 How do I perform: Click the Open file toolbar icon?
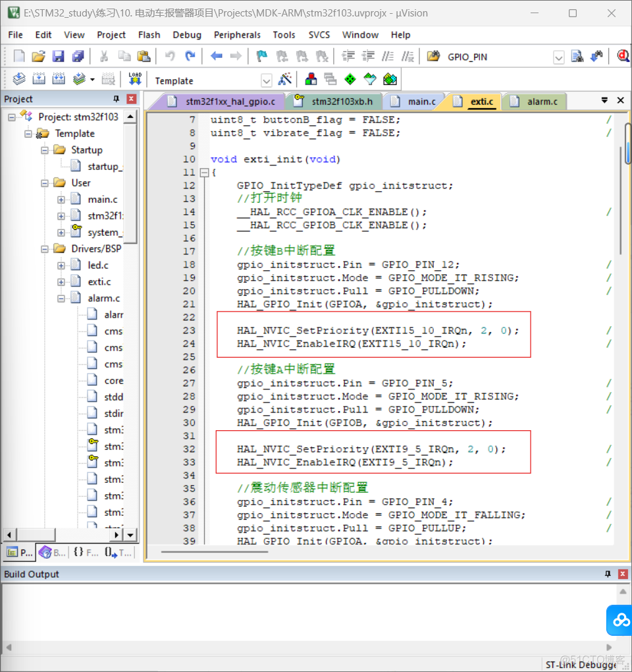pyautogui.click(x=39, y=57)
